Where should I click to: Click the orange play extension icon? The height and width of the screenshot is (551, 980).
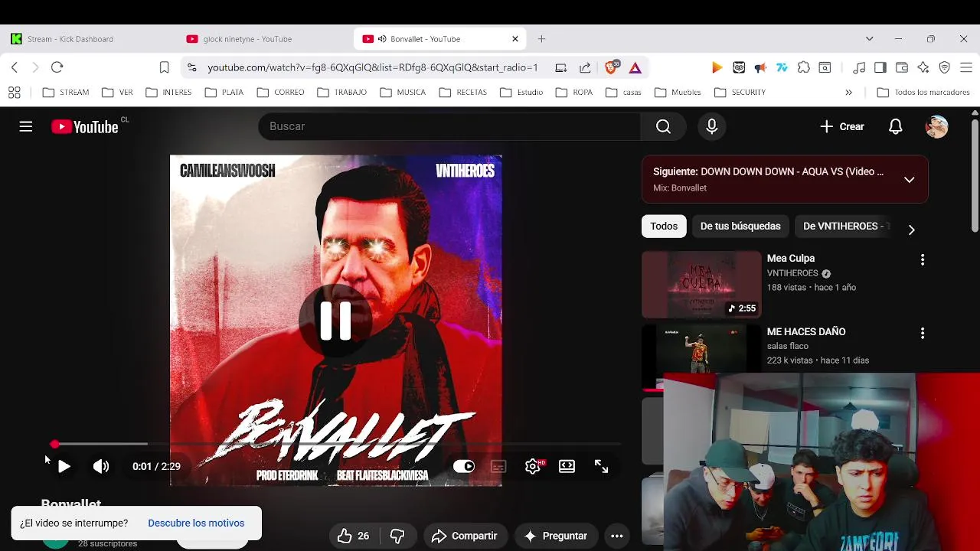(x=717, y=67)
